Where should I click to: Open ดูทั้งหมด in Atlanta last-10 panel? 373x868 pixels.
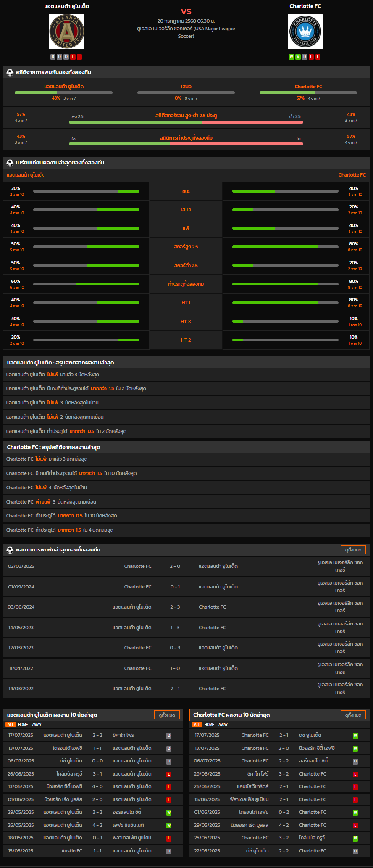(x=167, y=715)
